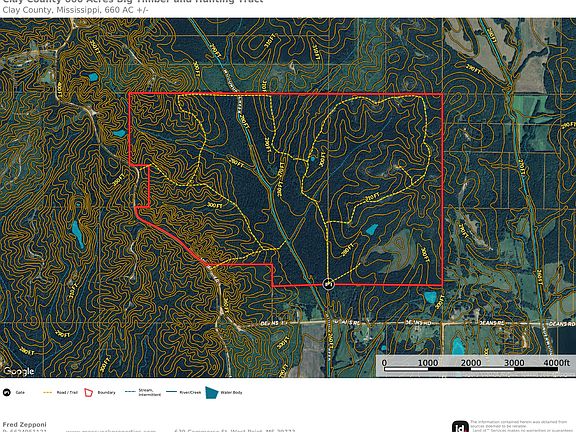Click the 4000ft label on the scale
This screenshot has width=576, height=432.
557,363
